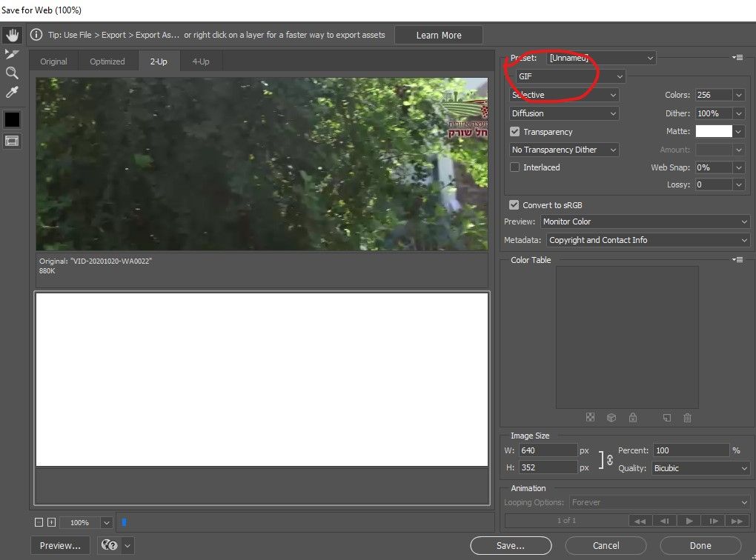Screen dimensions: 756x560
Task: Click the Done button
Action: 700,545
